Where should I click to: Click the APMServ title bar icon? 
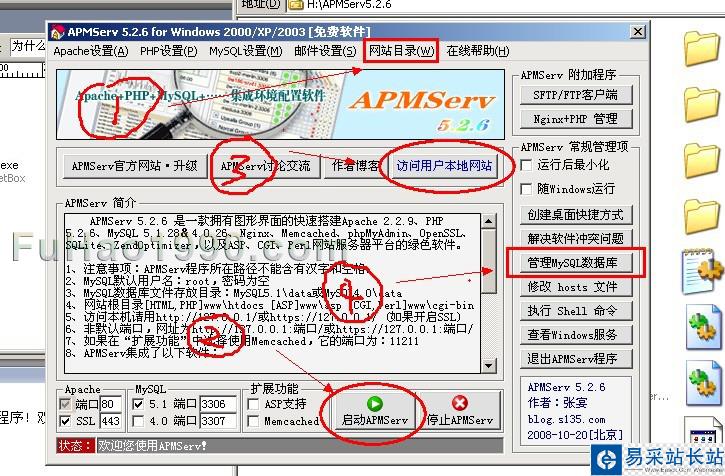[57, 32]
